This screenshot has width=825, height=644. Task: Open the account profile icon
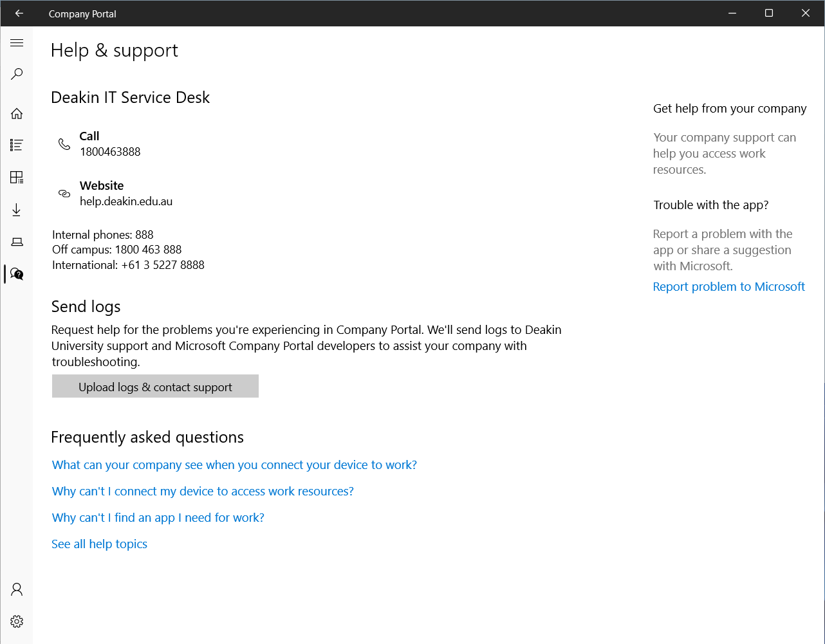click(x=17, y=589)
